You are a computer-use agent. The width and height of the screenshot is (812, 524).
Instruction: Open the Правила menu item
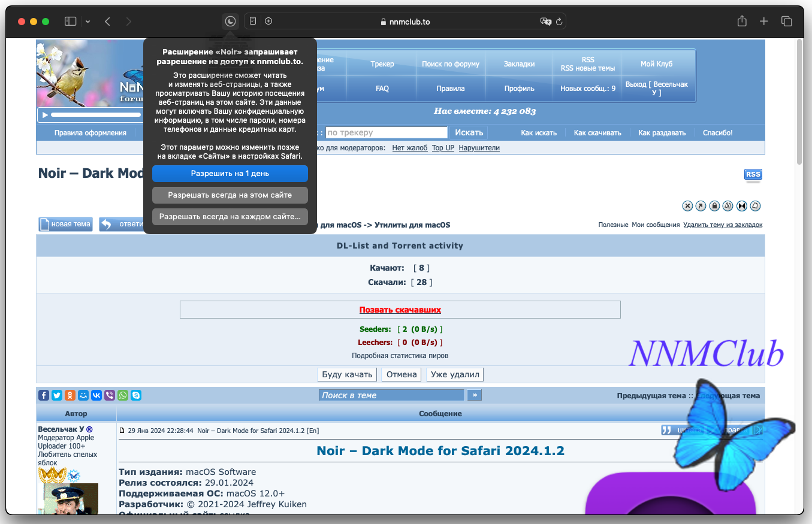(x=451, y=89)
